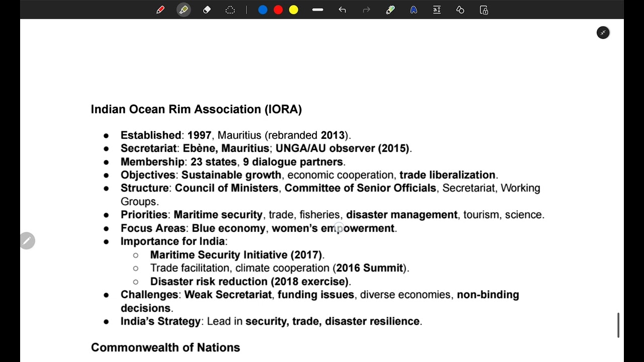Click the text Importance for India

pyautogui.click(x=173, y=241)
